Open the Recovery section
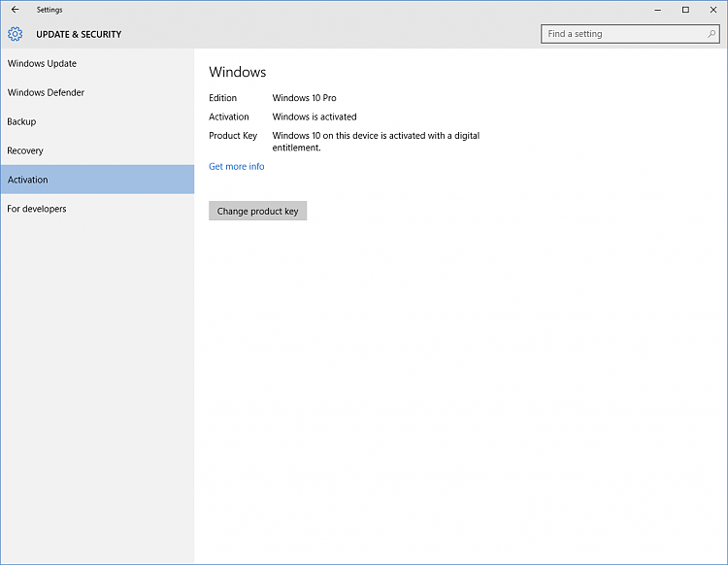 (x=97, y=150)
